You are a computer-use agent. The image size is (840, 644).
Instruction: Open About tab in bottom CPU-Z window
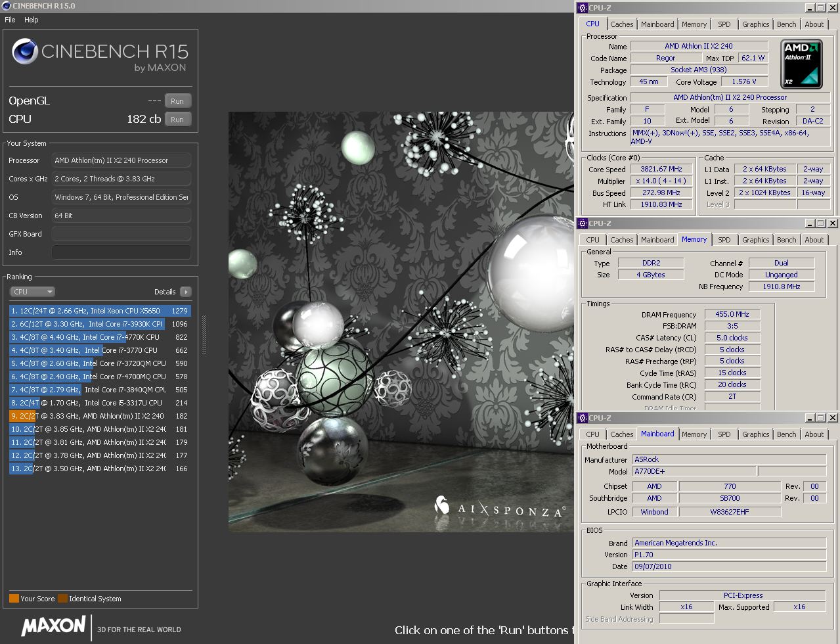pyautogui.click(x=814, y=434)
